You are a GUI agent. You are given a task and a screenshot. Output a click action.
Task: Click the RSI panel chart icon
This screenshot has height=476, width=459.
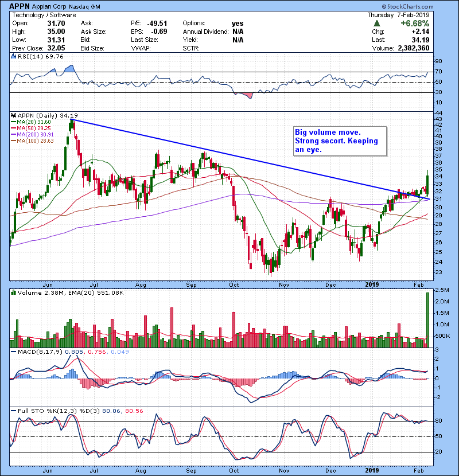[x=13, y=56]
